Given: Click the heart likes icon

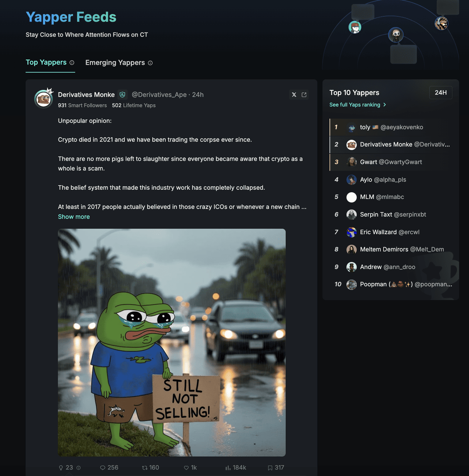Looking at the screenshot, I should (186, 468).
